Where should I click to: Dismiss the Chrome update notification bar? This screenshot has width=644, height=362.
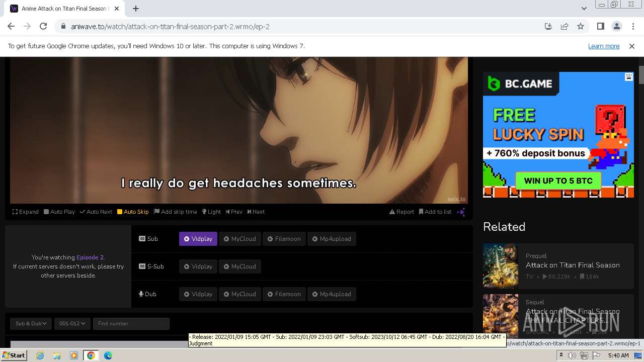632,46
